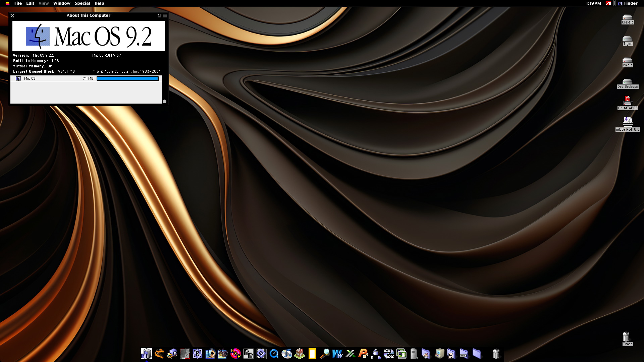The height and width of the screenshot is (362, 644).
Task: Click the Mac OS 9.2 logo banner
Action: [x=89, y=36]
